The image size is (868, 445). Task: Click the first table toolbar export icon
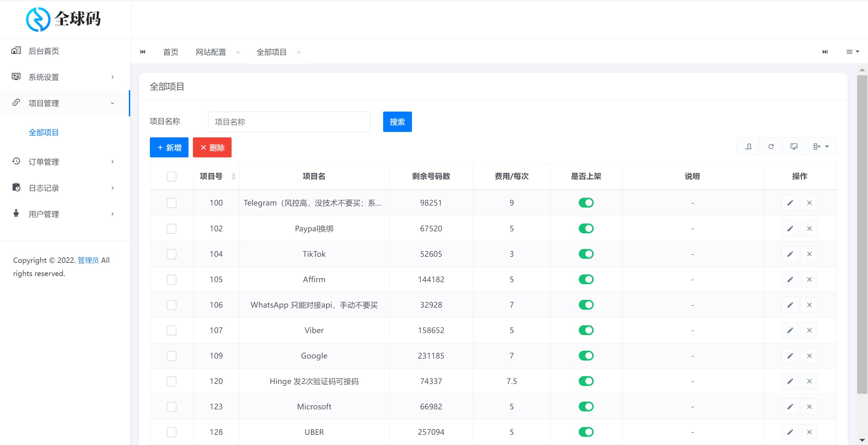[748, 147]
